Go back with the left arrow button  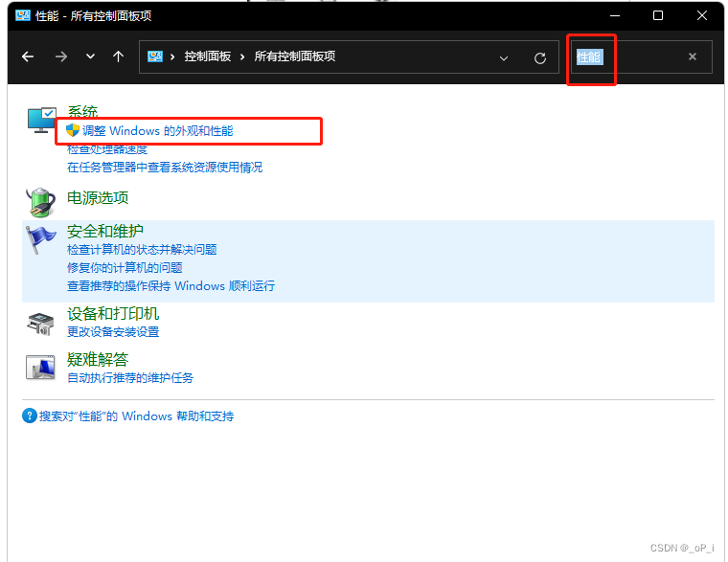point(28,56)
